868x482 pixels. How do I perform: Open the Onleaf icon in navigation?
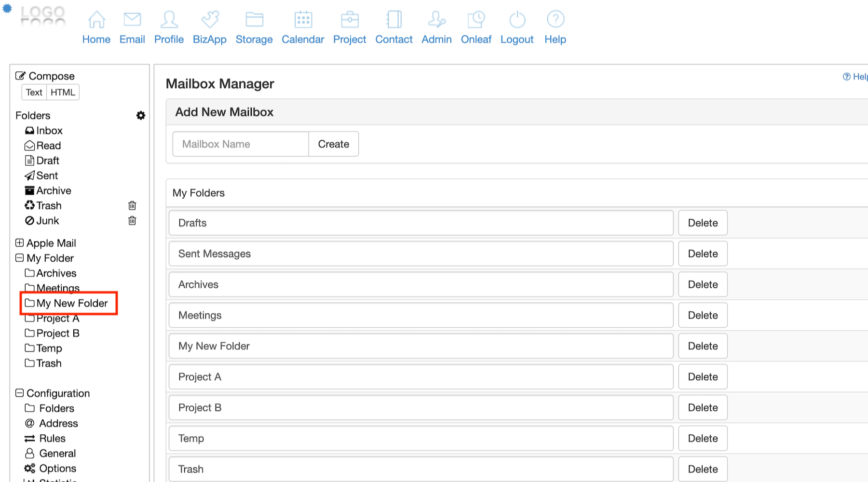[476, 20]
